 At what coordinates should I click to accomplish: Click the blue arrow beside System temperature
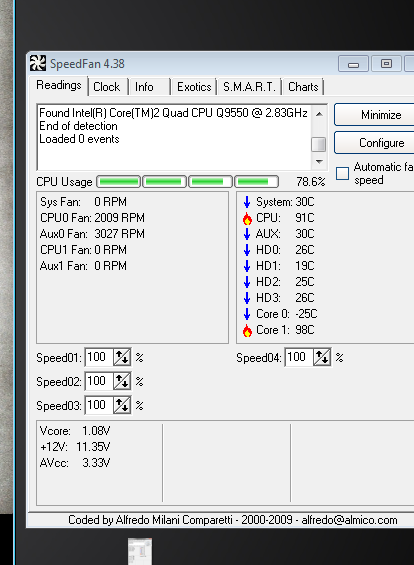click(x=247, y=202)
